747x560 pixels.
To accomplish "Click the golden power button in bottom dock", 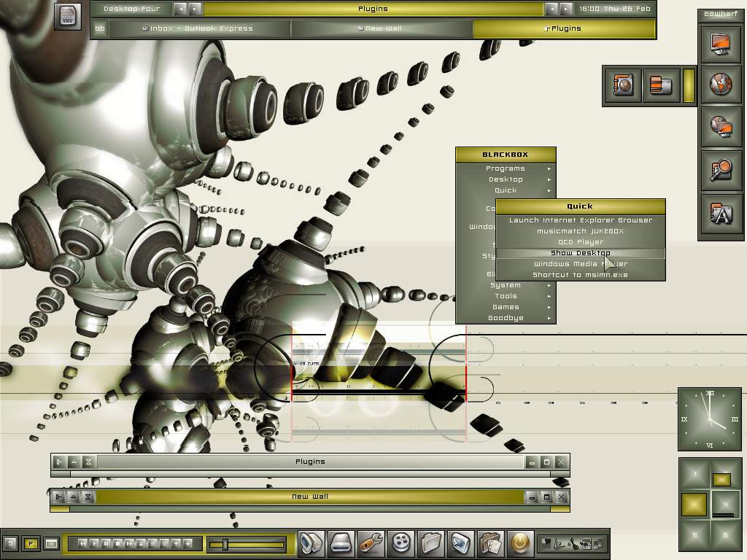I will (x=520, y=543).
